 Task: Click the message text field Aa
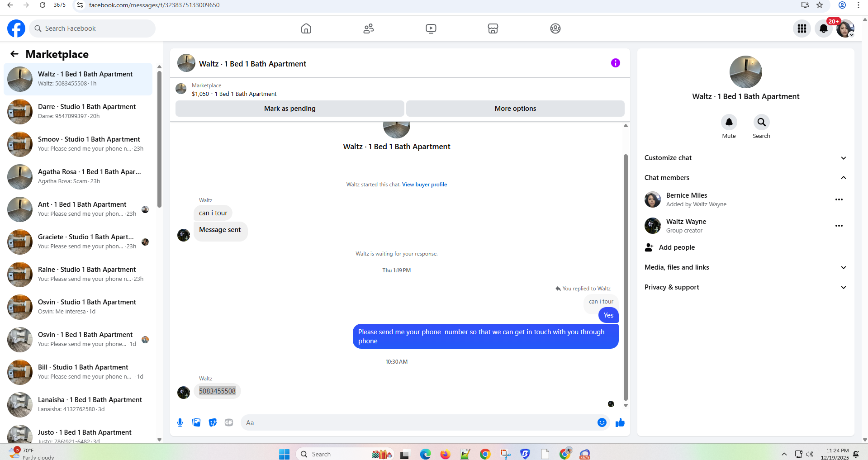coord(418,422)
